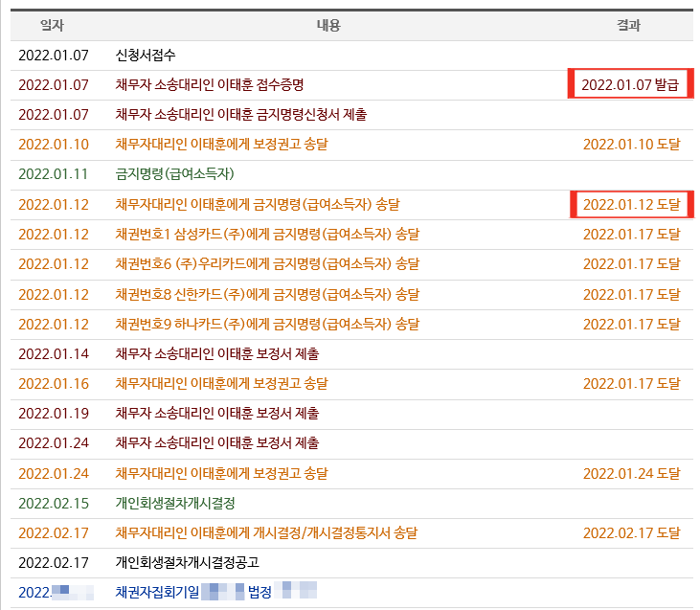
Task: Open the 2022.01.24 보정서 제출 entry
Action: coord(217,443)
